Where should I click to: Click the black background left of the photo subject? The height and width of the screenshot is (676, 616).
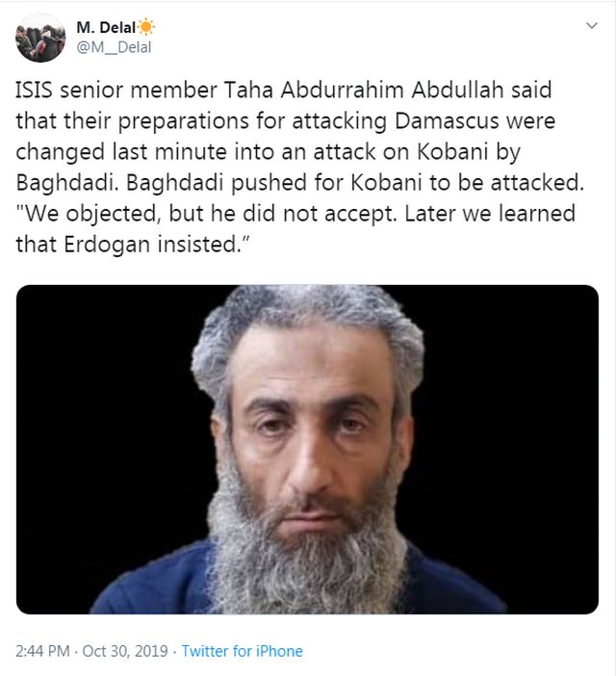(x=103, y=431)
